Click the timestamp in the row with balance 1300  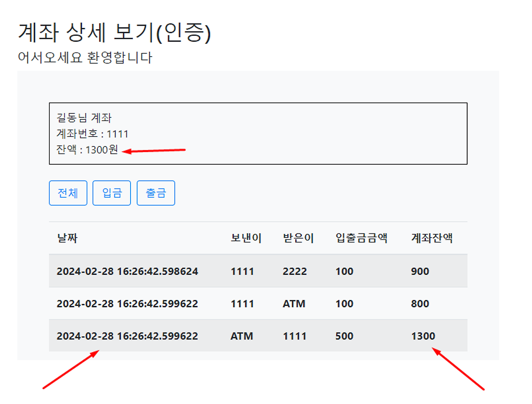click(x=128, y=336)
